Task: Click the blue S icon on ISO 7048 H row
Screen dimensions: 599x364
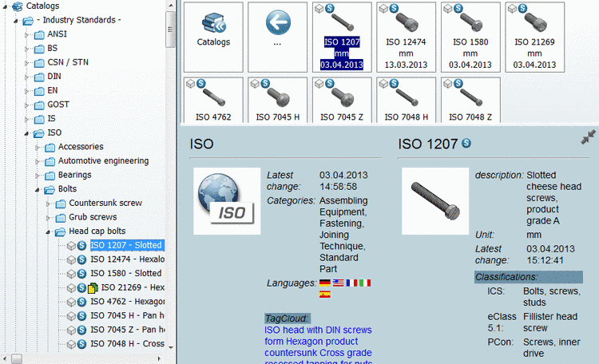Action: pos(81,344)
